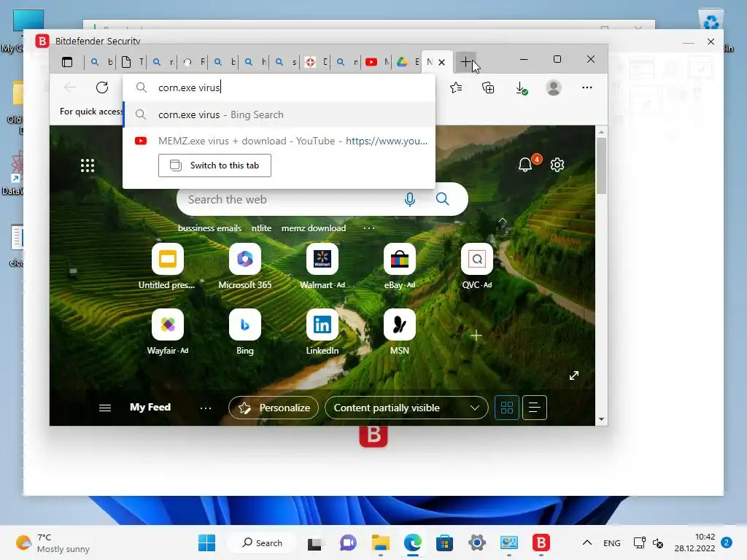Open a new tab with plus button
The width and height of the screenshot is (747, 560).
coord(466,62)
